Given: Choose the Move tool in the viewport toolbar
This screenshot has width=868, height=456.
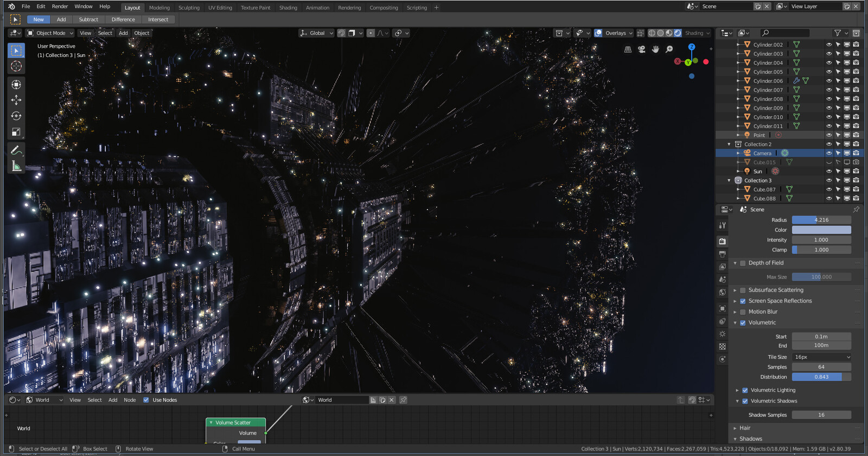Looking at the screenshot, I should click(x=16, y=100).
